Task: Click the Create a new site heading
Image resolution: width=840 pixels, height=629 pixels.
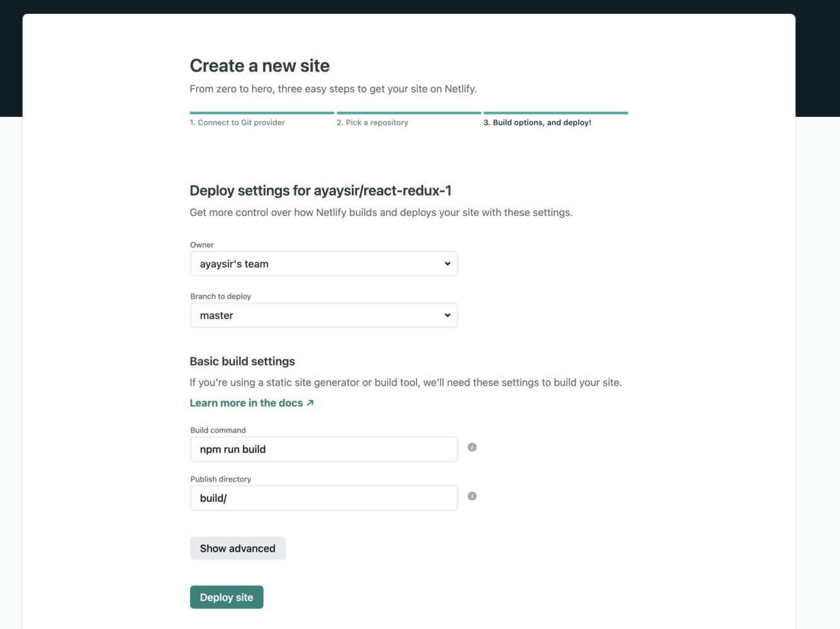Action: click(x=260, y=66)
